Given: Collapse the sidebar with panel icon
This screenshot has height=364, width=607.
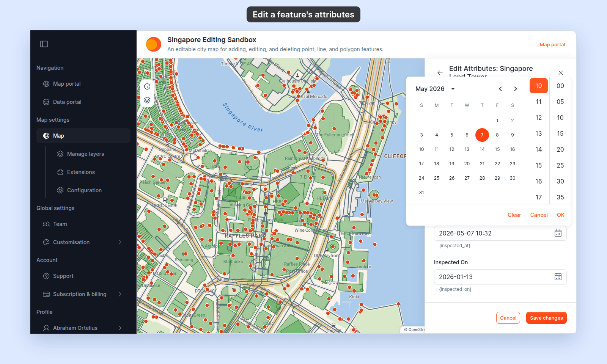Looking at the screenshot, I should coord(44,44).
